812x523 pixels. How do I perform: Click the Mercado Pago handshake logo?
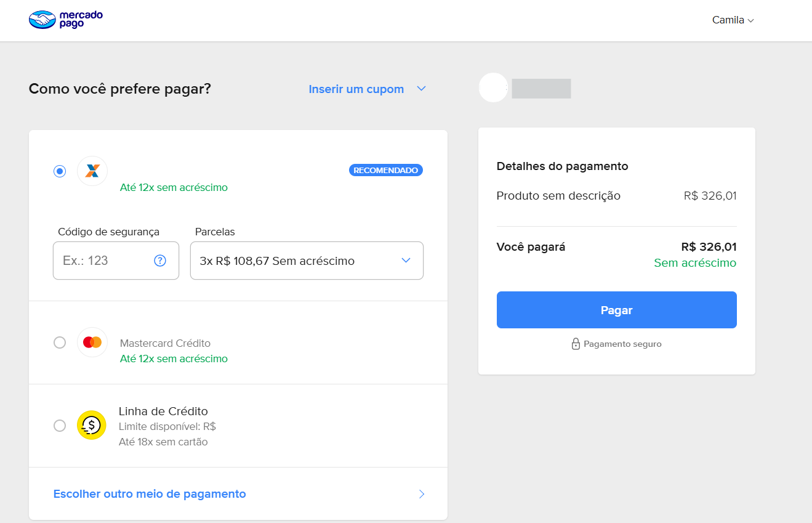pyautogui.click(x=42, y=20)
